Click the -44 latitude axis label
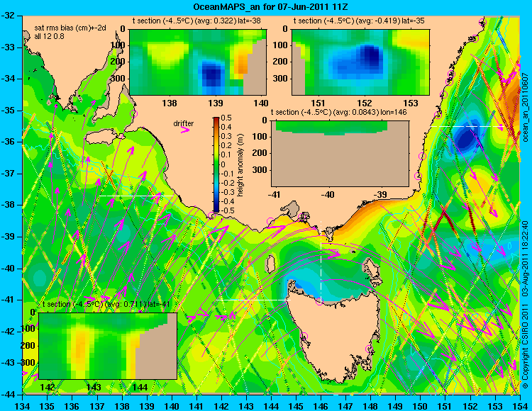The width and height of the screenshot is (532, 411). pos(8,395)
